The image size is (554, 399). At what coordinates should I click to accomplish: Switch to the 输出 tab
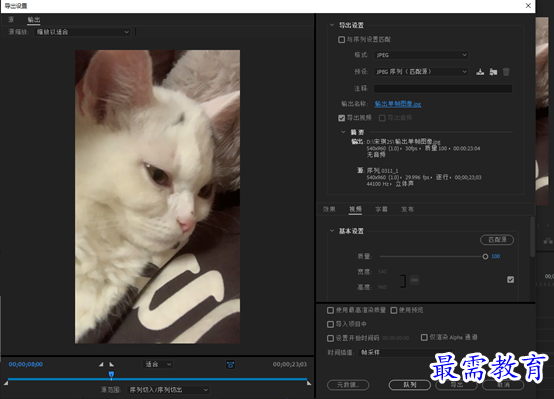34,20
